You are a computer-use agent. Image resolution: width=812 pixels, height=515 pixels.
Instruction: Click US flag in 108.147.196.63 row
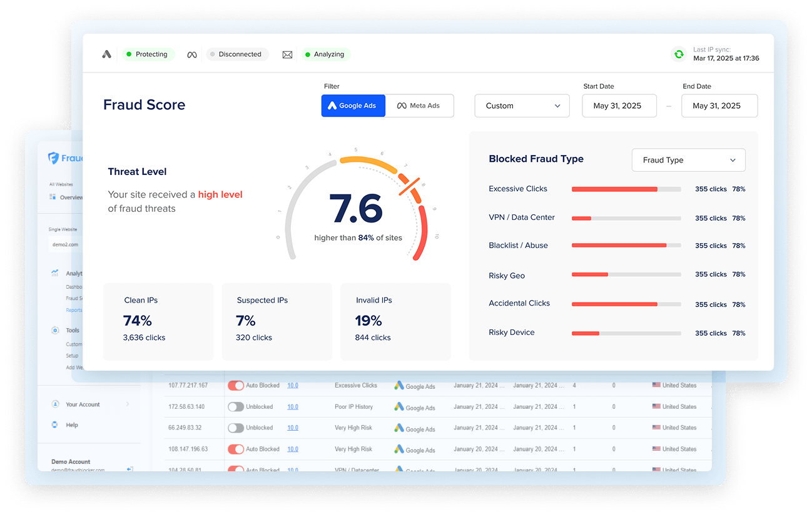[x=656, y=449]
